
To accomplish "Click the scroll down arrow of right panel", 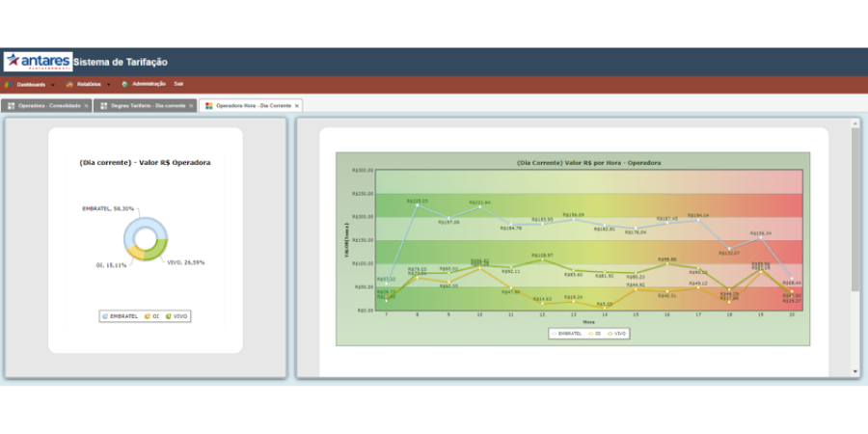I will pos(855,371).
